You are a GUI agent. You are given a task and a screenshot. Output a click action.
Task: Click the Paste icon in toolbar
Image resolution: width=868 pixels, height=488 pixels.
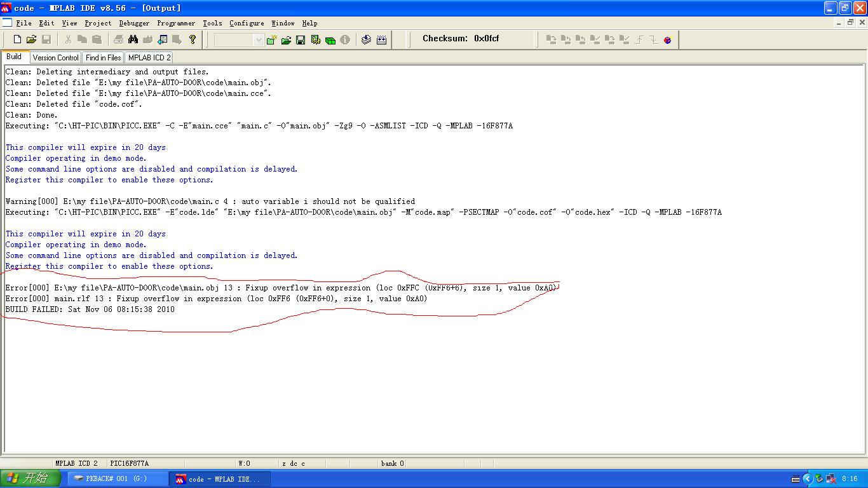coord(97,39)
